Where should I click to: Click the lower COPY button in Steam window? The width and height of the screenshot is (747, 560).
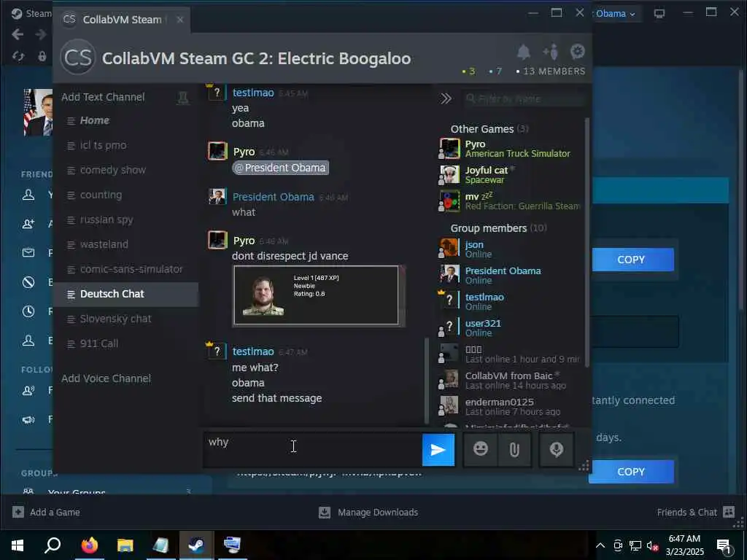pos(631,472)
